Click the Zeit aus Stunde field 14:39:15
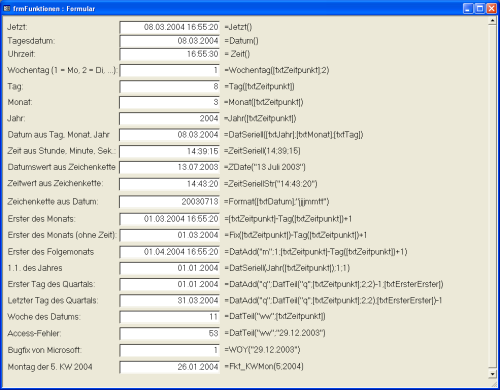500x390 pixels. [x=169, y=151]
